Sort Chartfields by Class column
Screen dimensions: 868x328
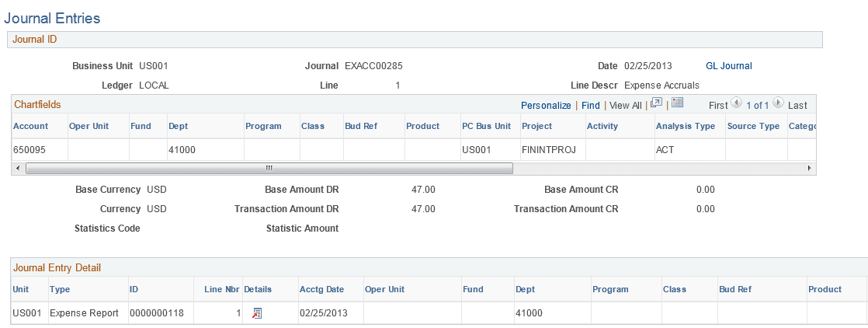313,126
